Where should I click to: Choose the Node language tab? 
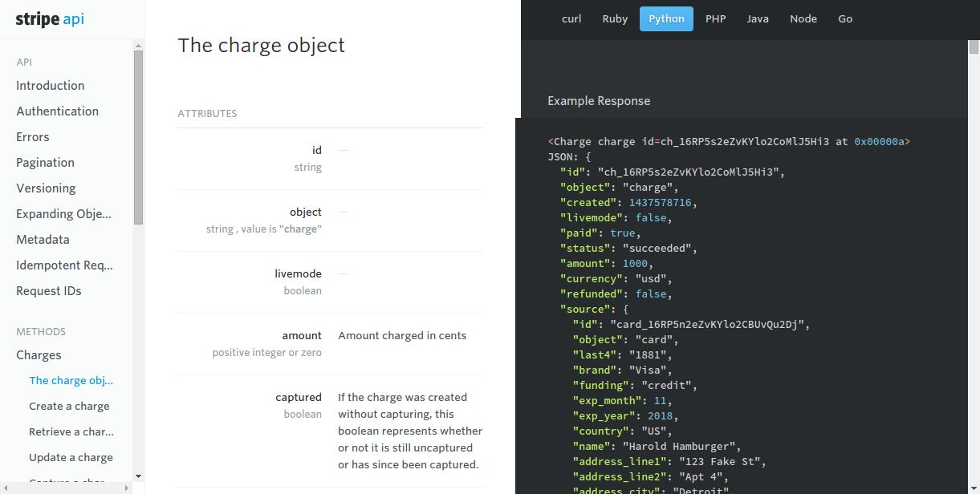pyautogui.click(x=803, y=19)
